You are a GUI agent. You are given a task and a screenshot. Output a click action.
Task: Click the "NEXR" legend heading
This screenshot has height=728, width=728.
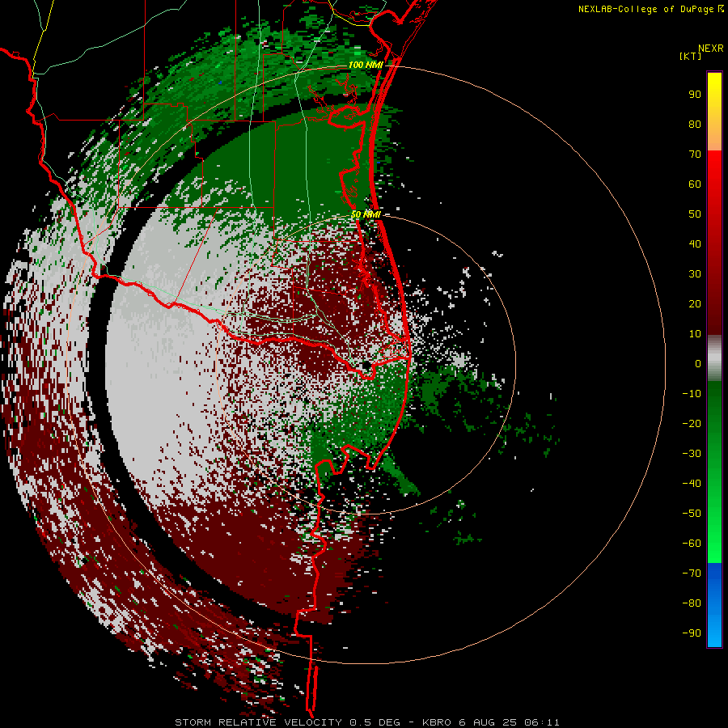click(711, 49)
